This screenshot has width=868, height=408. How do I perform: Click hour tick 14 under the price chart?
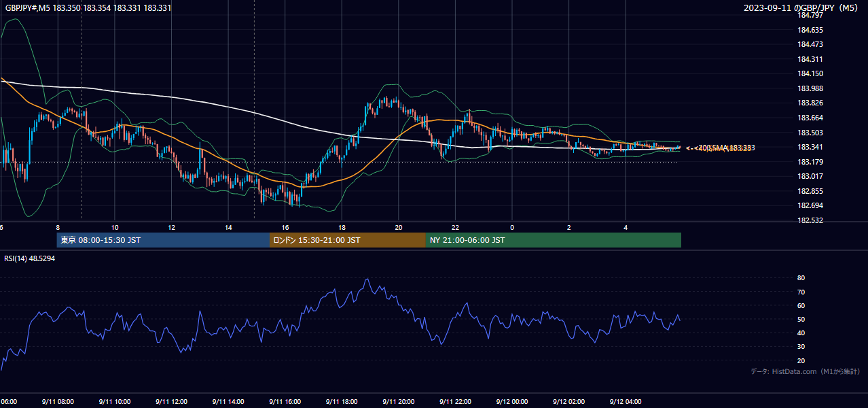coord(228,227)
